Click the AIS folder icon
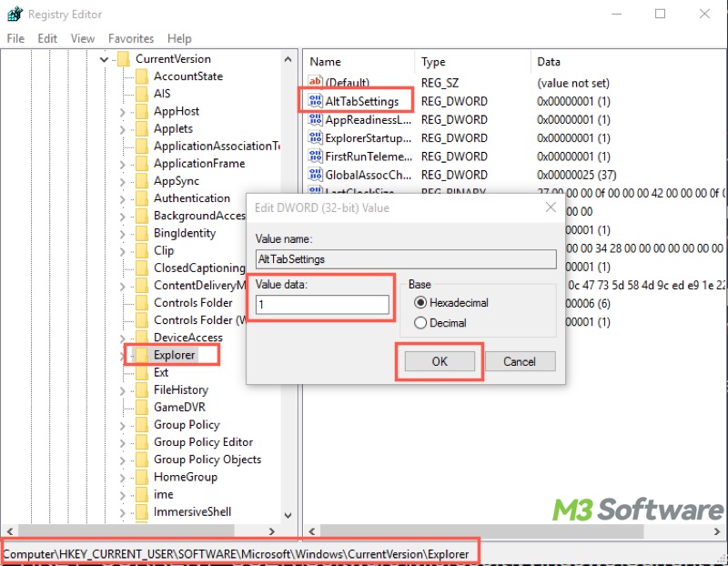 pyautogui.click(x=142, y=94)
